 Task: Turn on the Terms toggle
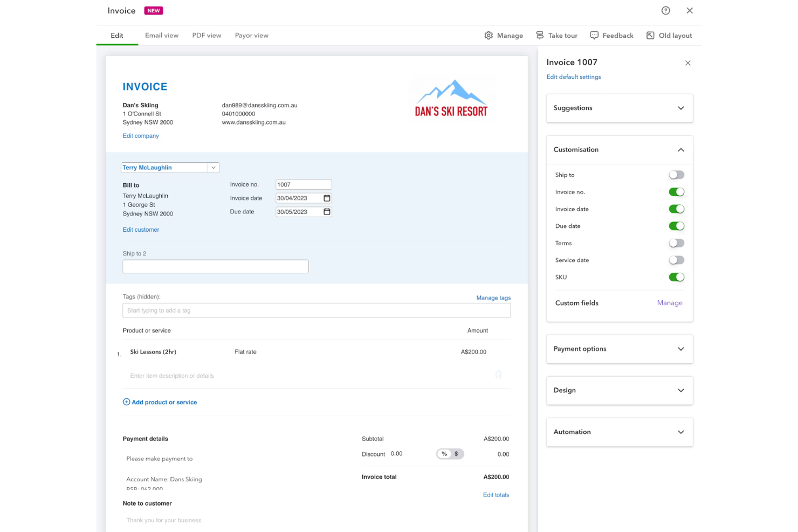pyautogui.click(x=676, y=243)
